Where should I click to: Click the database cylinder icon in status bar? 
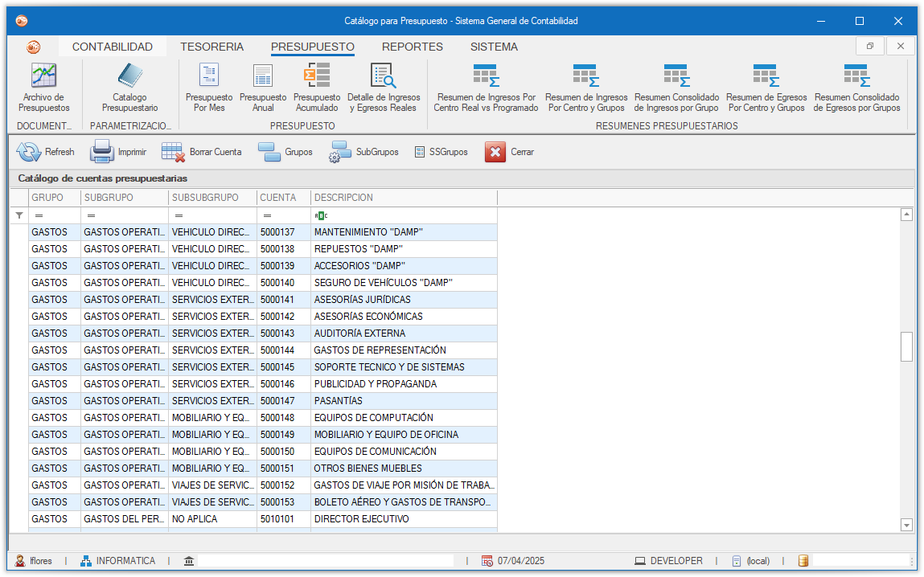tap(803, 560)
